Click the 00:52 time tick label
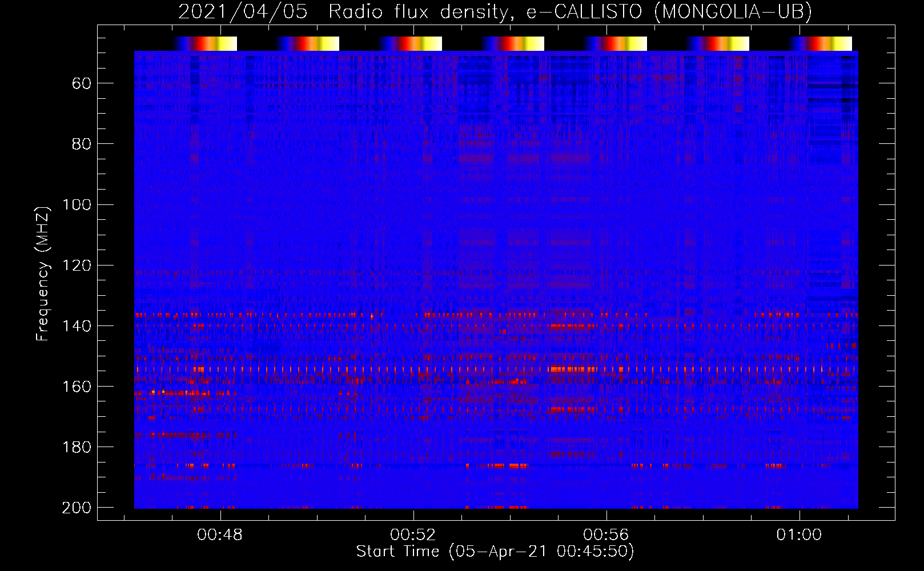Viewport: 924px width, 571px height. (x=413, y=535)
